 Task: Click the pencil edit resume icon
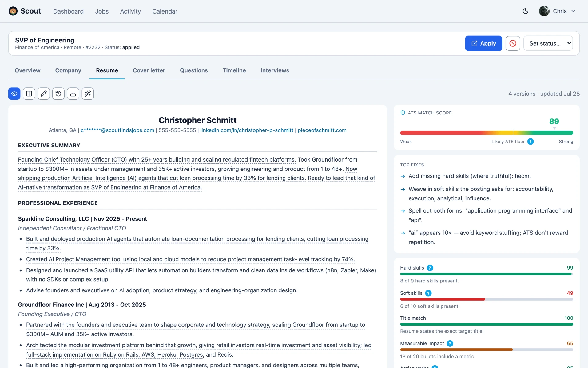[44, 94]
